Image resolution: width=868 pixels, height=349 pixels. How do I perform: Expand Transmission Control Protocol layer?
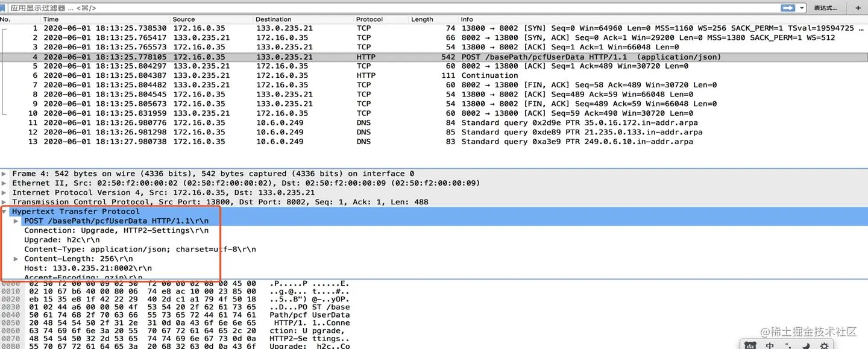tap(5, 202)
